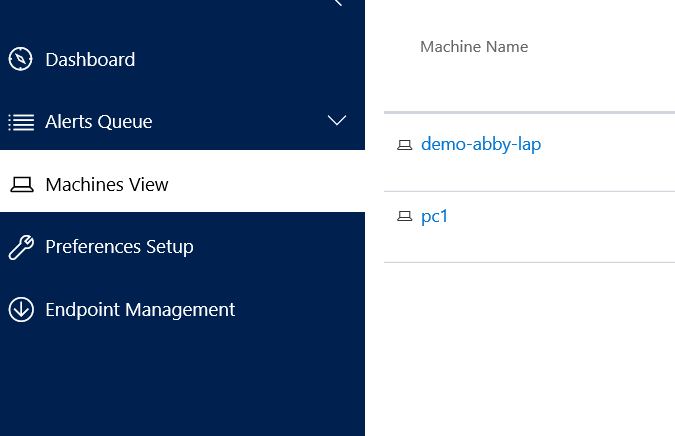
Task: Go to Preferences Setup
Action: tap(119, 247)
